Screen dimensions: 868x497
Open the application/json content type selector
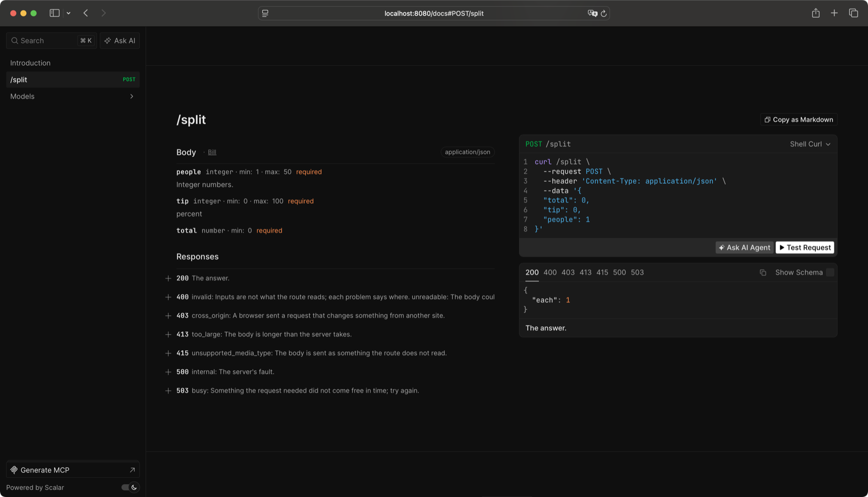tap(467, 152)
